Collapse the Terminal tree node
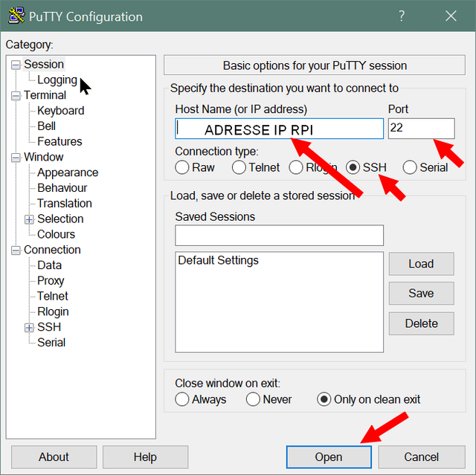Screen dimensions: 476x475 [16, 96]
